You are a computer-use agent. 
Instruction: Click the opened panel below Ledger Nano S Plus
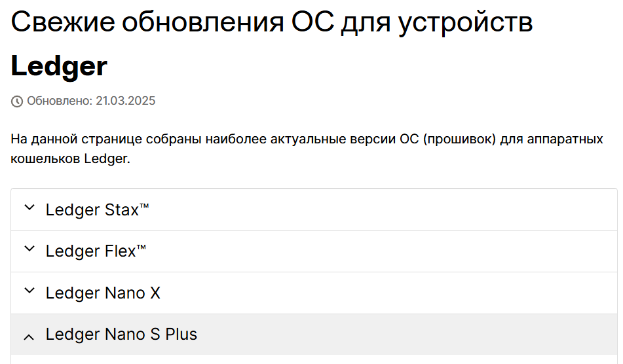pyautogui.click(x=314, y=359)
